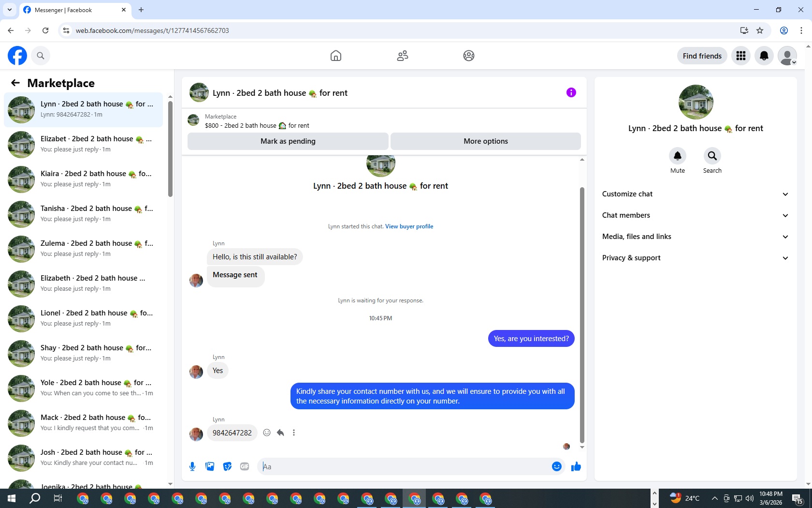Open Josh conversation in the list
Image resolution: width=812 pixels, height=508 pixels.
[83, 458]
